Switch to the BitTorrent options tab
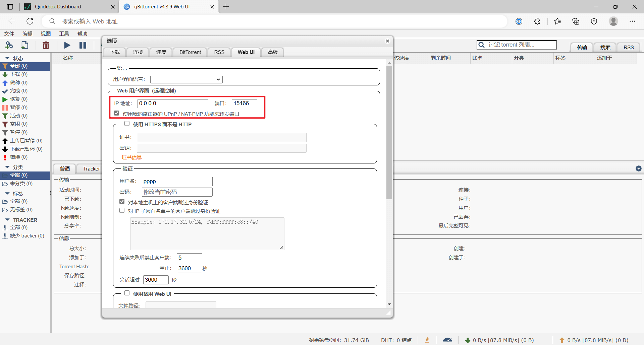This screenshot has height=345, width=644. pyautogui.click(x=190, y=52)
